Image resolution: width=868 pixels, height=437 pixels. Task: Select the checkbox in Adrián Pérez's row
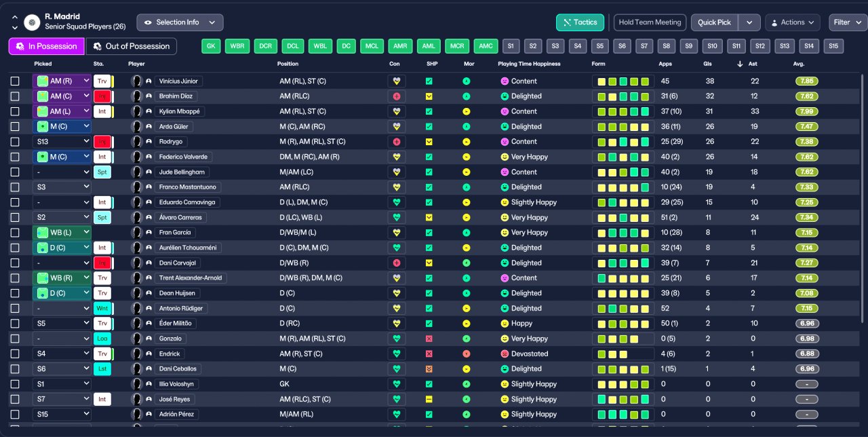click(15, 415)
